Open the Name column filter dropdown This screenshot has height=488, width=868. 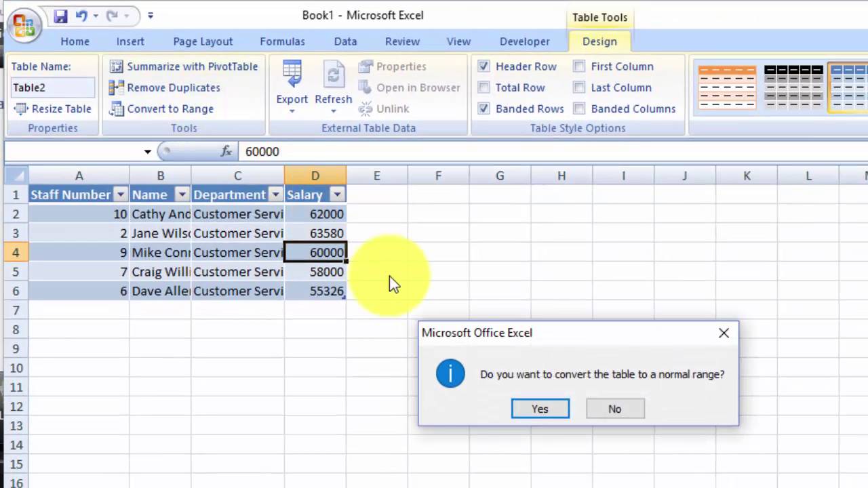point(182,195)
